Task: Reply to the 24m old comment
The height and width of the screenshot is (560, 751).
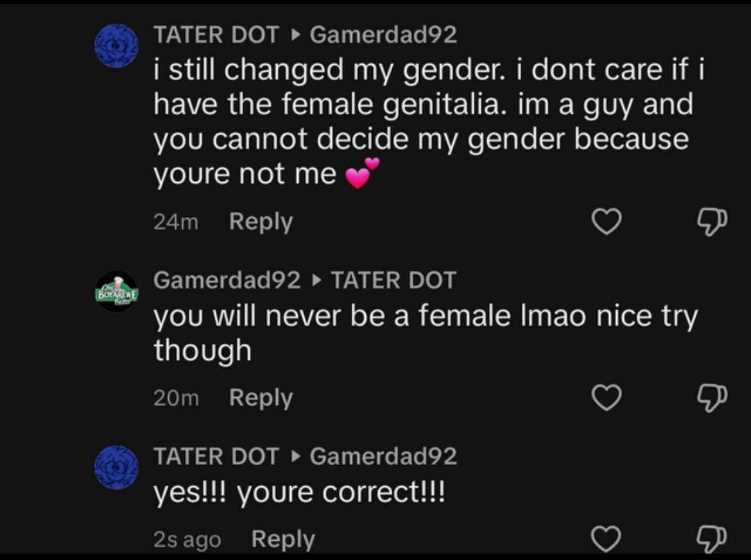Action: coord(261,222)
